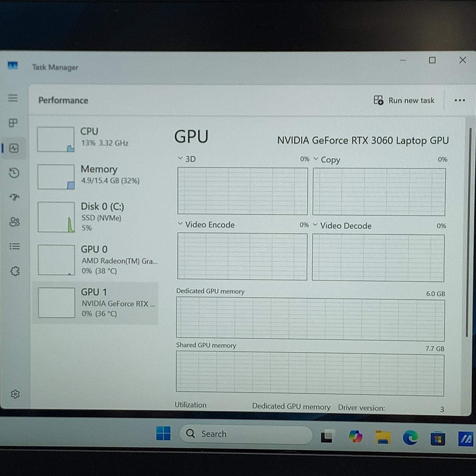Screen dimensions: 476x476
Task: Click the Shared GPU memory graph
Action: pos(310,374)
